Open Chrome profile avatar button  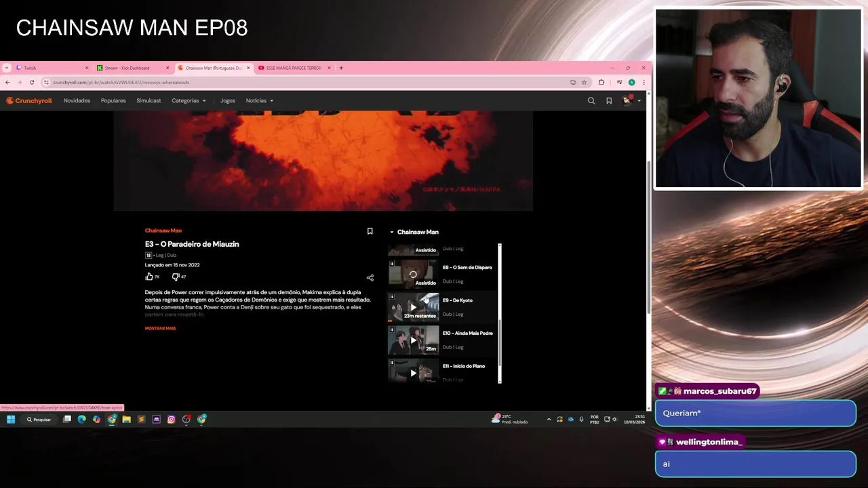631,82
